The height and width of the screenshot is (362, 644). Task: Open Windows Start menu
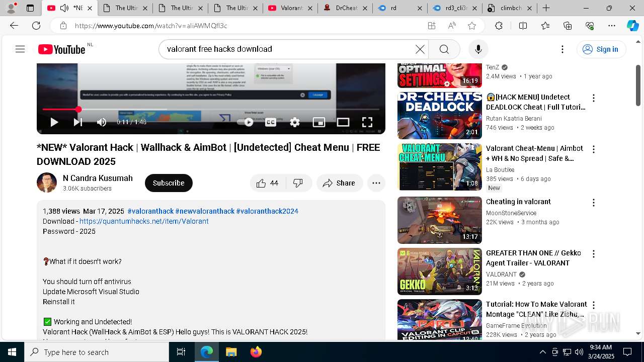click(12, 352)
